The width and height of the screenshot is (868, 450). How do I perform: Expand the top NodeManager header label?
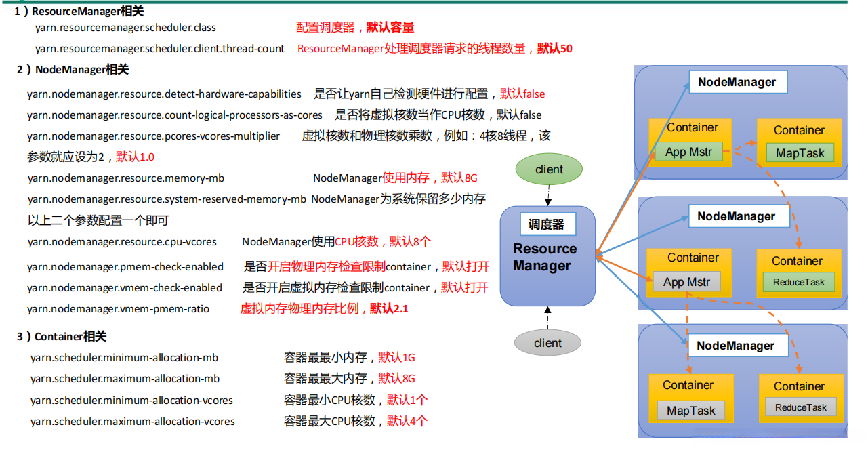point(738,81)
